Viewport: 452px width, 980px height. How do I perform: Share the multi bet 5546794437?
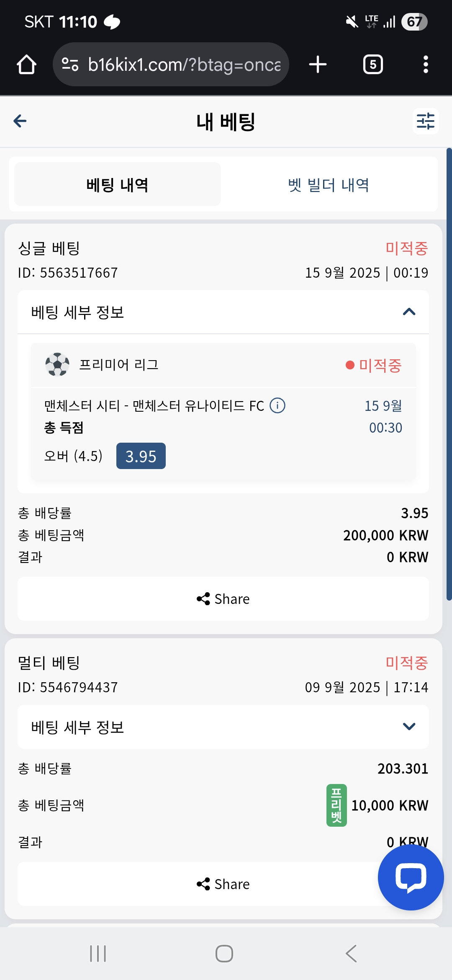click(223, 884)
